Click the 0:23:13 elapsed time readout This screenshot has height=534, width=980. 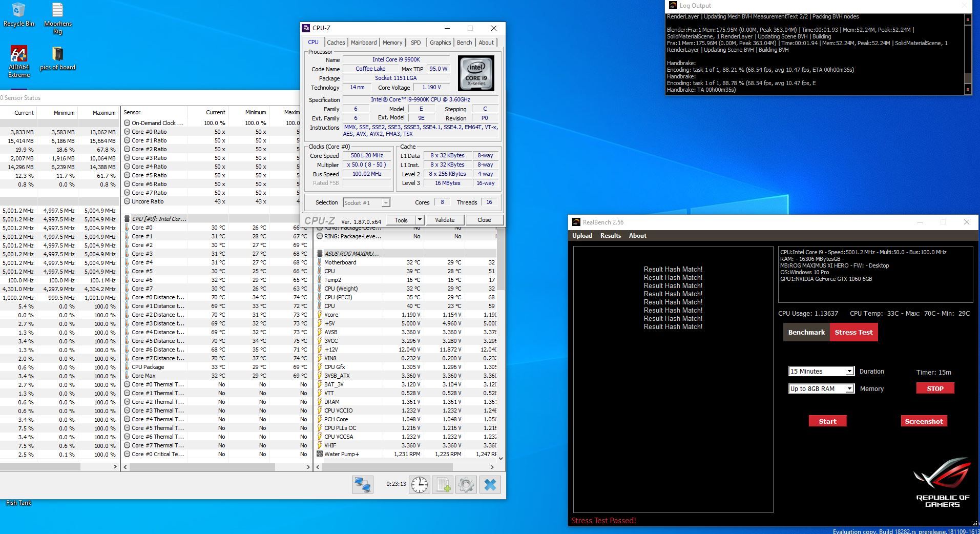click(x=396, y=484)
